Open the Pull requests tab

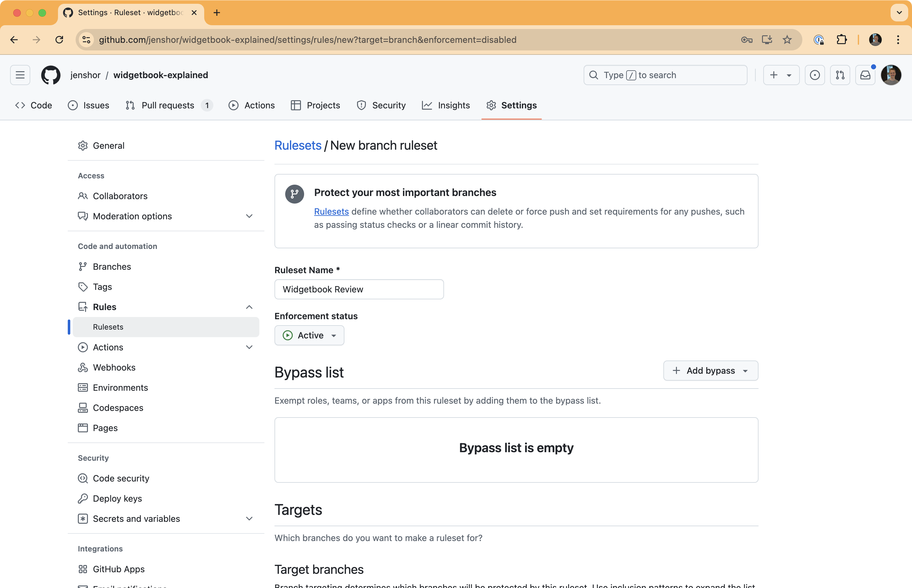[168, 105]
